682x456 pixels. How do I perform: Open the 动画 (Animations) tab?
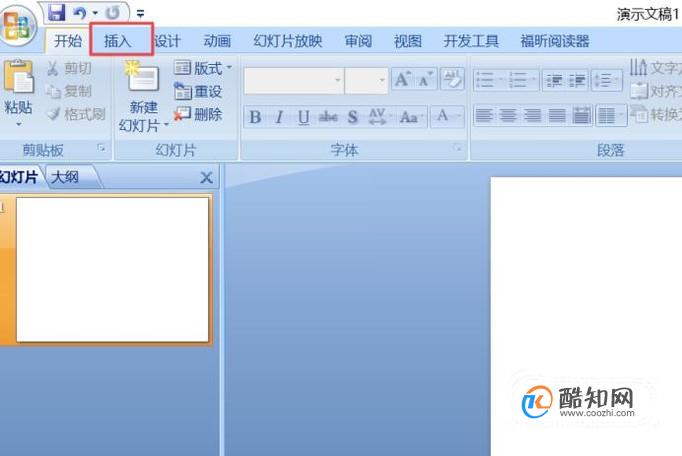217,41
